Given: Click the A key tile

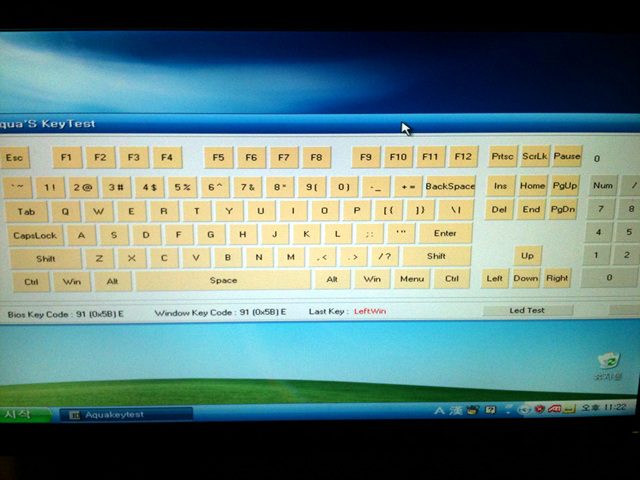Looking at the screenshot, I should click(x=82, y=235).
